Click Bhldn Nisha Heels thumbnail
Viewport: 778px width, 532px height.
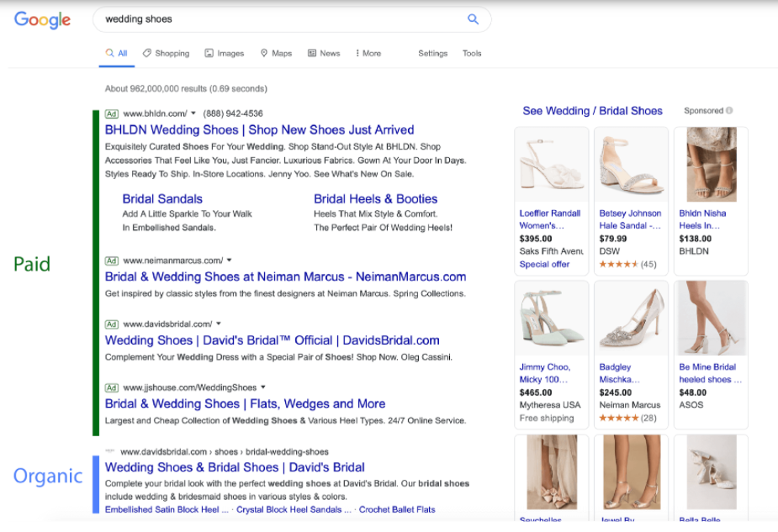[711, 165]
